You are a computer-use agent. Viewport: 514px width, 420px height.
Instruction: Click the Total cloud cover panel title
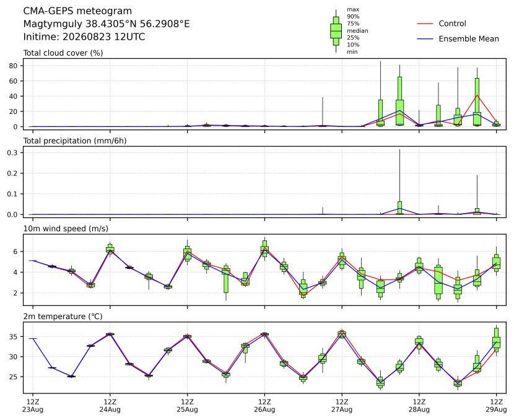tap(63, 53)
